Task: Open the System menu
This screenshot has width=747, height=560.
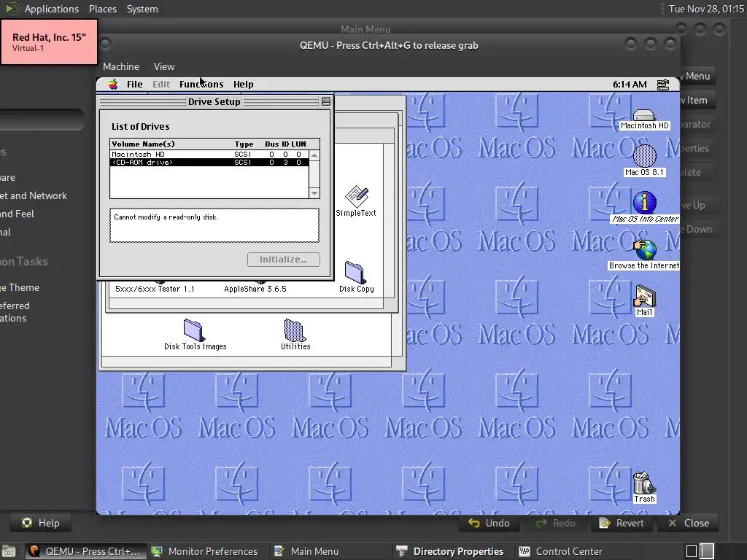Action: pyautogui.click(x=142, y=9)
